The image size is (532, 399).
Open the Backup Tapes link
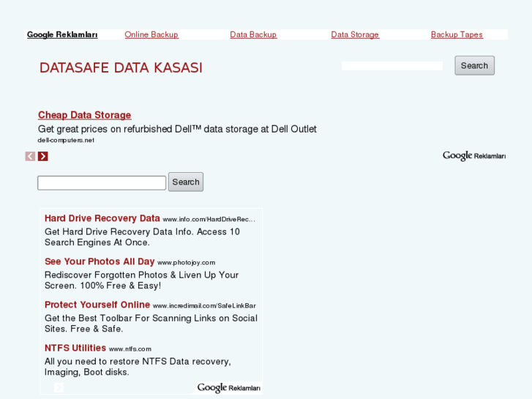click(457, 34)
